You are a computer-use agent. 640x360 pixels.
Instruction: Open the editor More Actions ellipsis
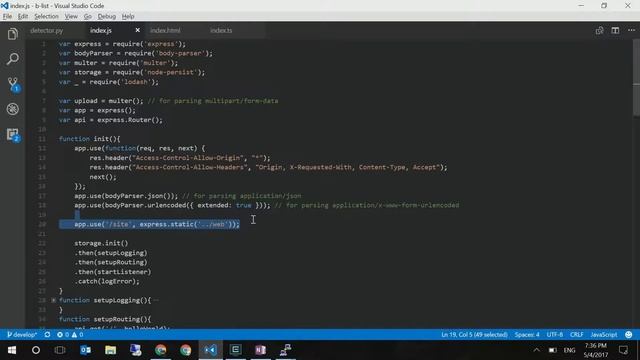pyautogui.click(x=631, y=31)
